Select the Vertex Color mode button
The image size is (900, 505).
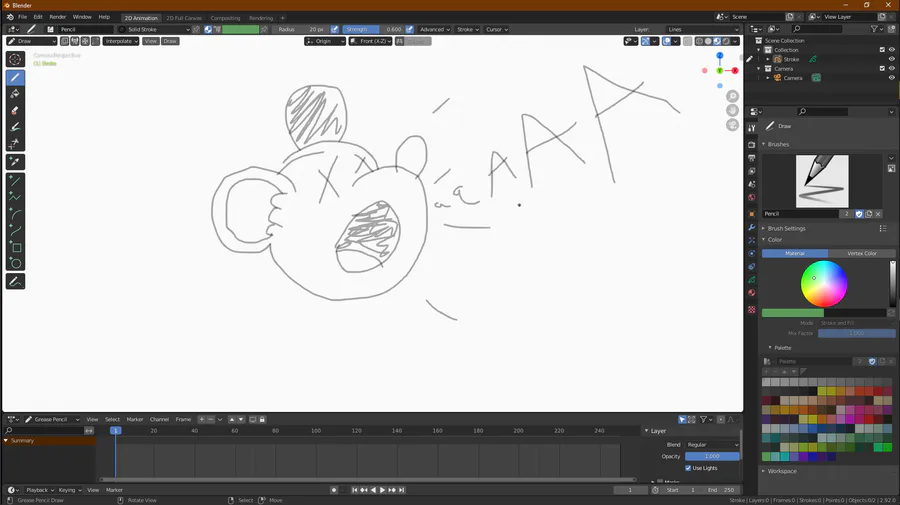point(862,253)
